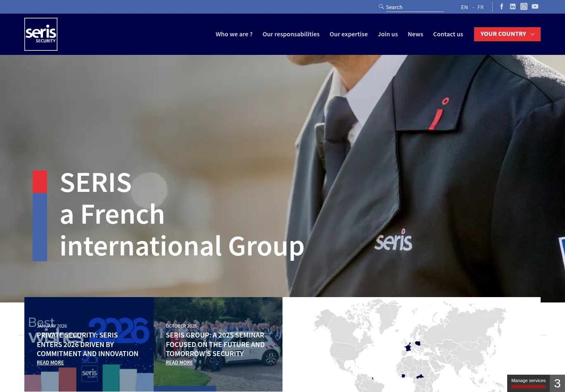Click the number 3 services counter badge
565x392 pixels.
point(557,383)
